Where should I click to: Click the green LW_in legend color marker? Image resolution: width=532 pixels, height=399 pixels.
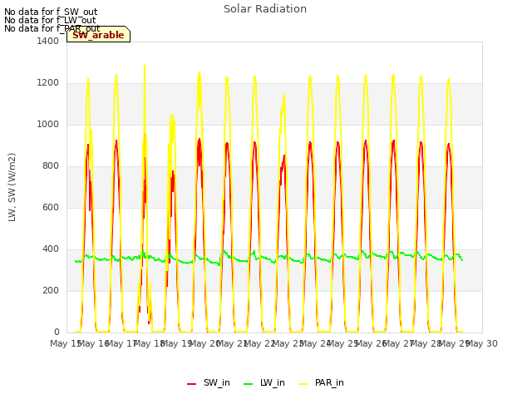point(249,384)
